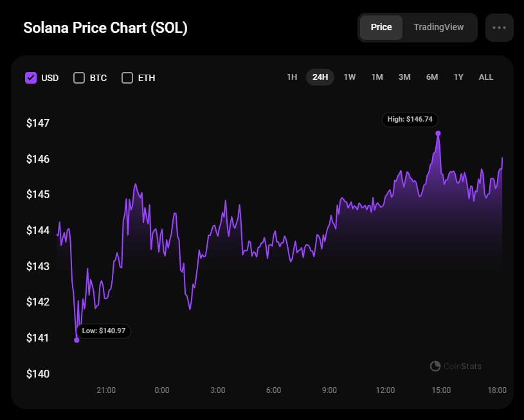Enable the ETH currency checkbox
The height and width of the screenshot is (420, 524).
(127, 78)
